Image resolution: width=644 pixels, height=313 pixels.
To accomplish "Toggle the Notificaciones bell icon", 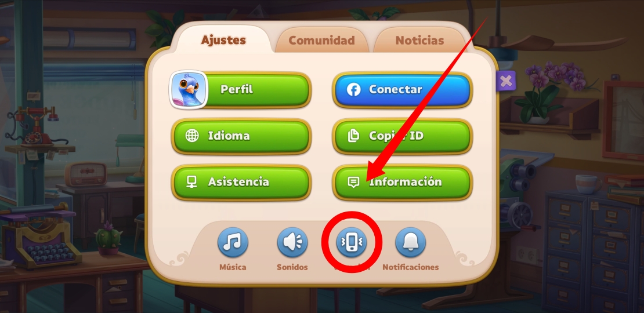I will pyautogui.click(x=410, y=242).
